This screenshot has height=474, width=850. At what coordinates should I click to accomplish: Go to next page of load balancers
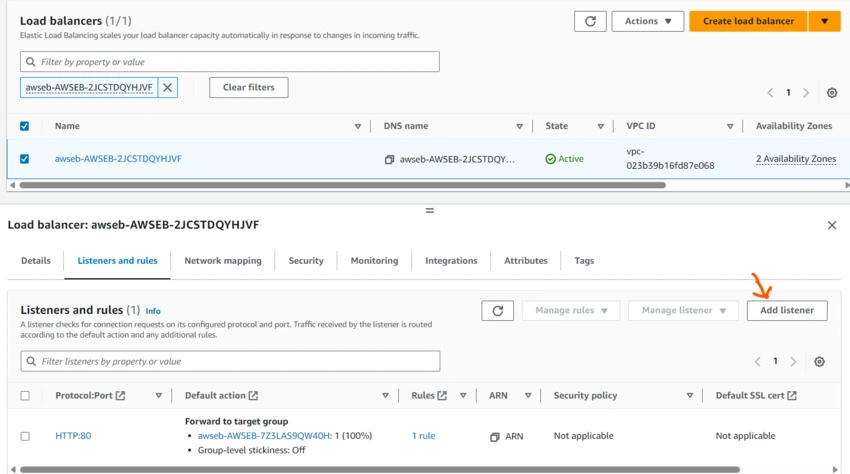click(x=806, y=93)
